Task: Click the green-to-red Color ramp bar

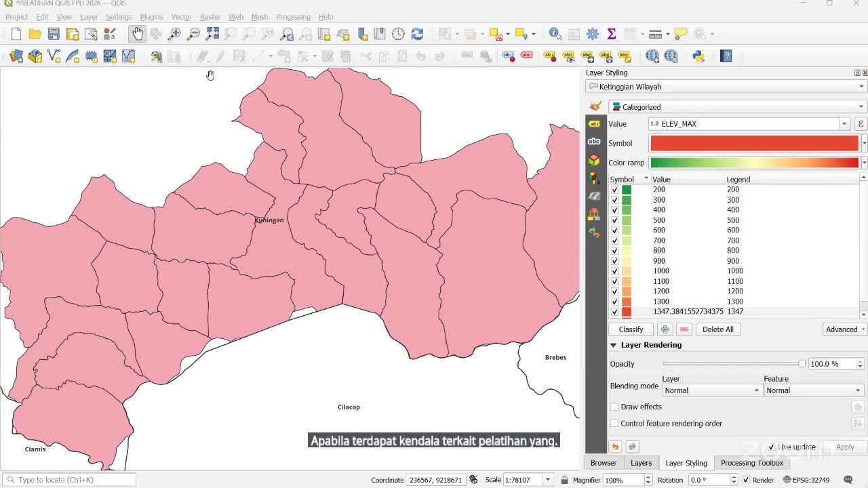Action: pos(754,163)
